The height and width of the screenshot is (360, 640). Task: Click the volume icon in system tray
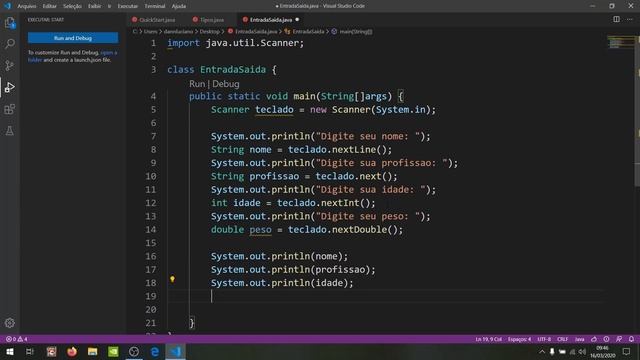click(x=582, y=351)
